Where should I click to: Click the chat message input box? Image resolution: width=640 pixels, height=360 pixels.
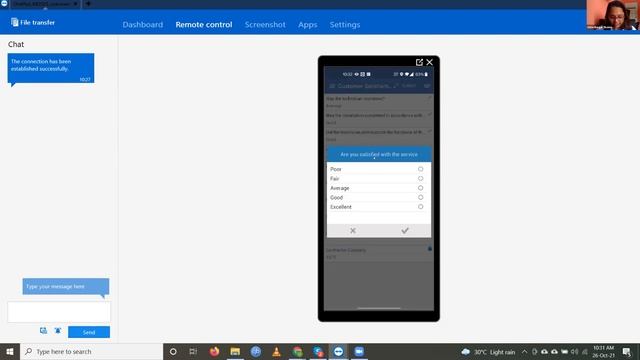pos(59,312)
